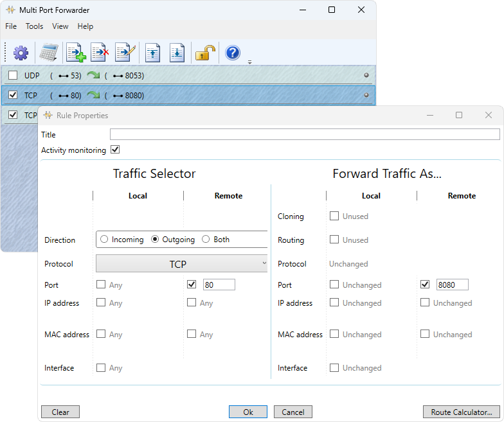
Task: Toggle Activity monitoring checkbox
Action: tap(115, 150)
